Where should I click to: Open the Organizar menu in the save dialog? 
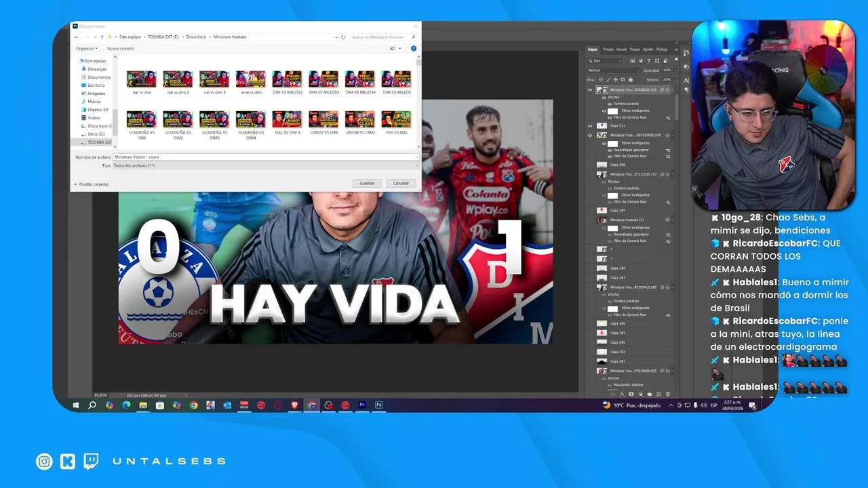tap(87, 49)
